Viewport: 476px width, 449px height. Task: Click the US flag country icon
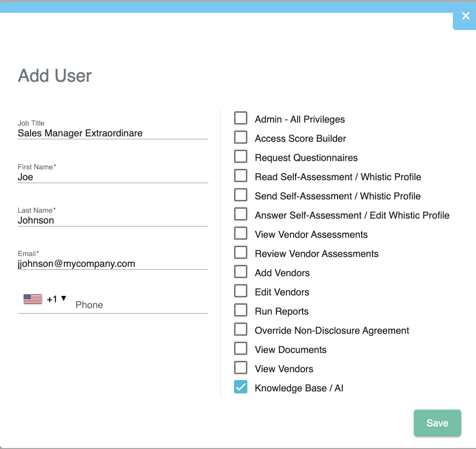pyautogui.click(x=33, y=299)
